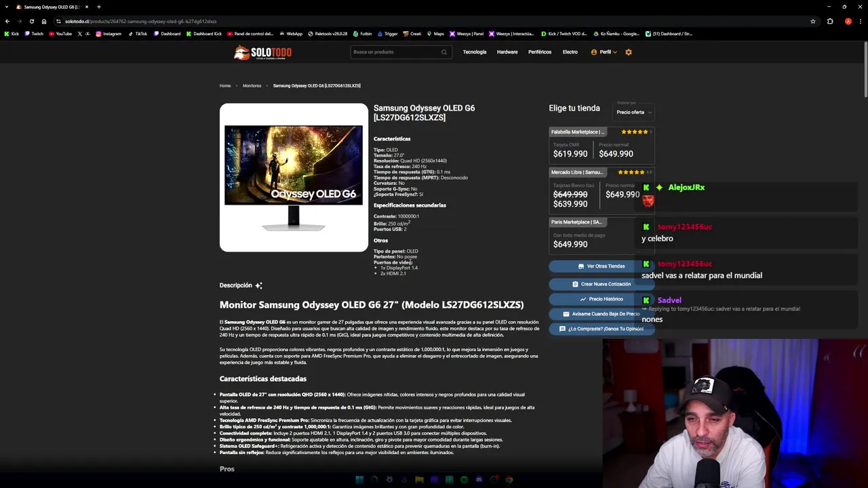Click the AlejoxJRx chat username
Viewport: 868px width, 488px height.
(x=686, y=187)
